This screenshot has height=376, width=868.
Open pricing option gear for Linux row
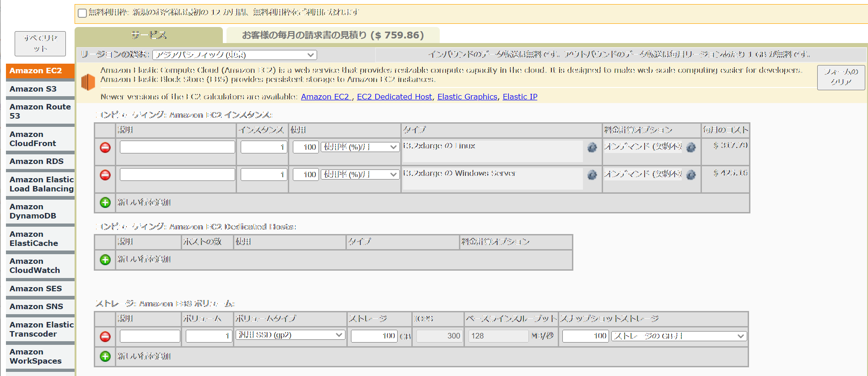point(691,147)
